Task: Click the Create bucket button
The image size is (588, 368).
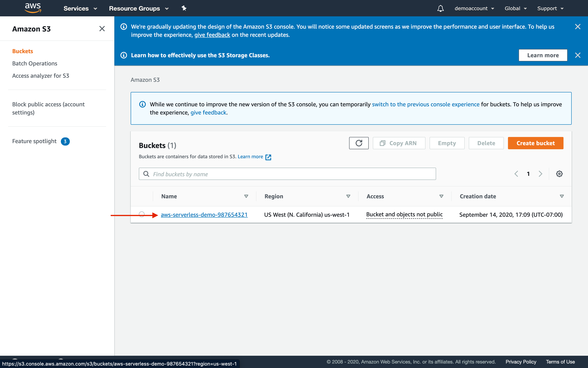Action: pos(536,143)
